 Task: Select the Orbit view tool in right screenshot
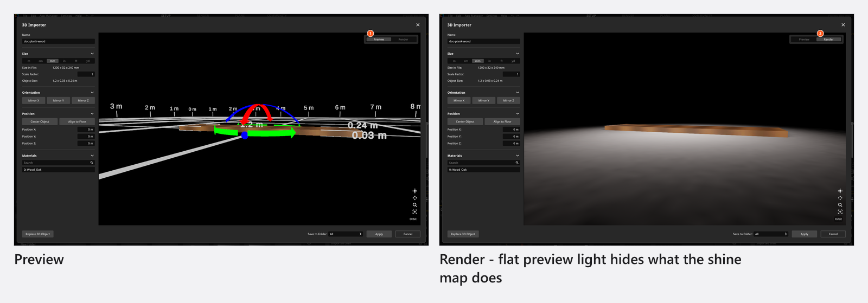click(x=840, y=191)
